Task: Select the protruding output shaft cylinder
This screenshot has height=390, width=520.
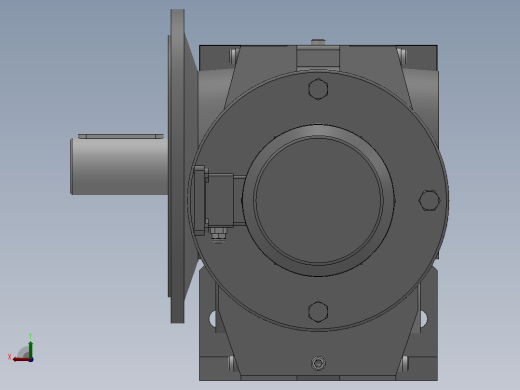Action: tap(119, 166)
